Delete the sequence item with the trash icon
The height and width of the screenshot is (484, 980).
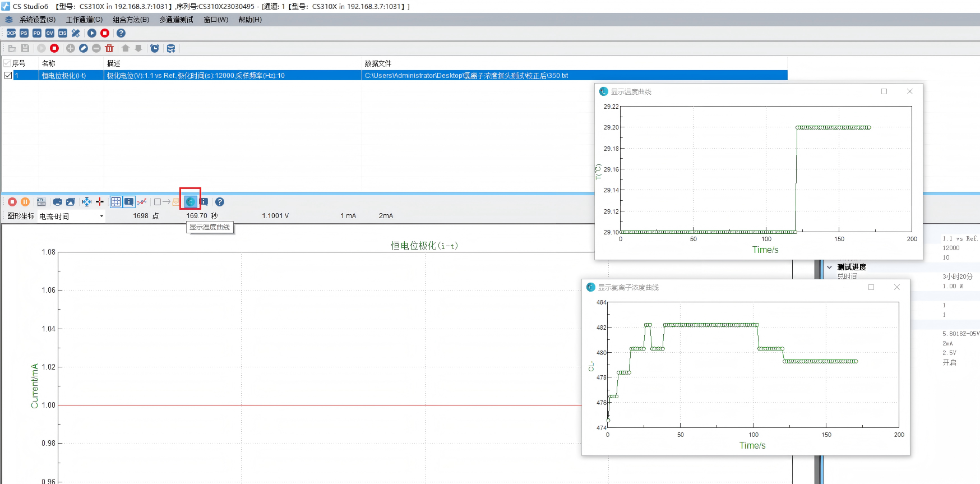[x=109, y=48]
